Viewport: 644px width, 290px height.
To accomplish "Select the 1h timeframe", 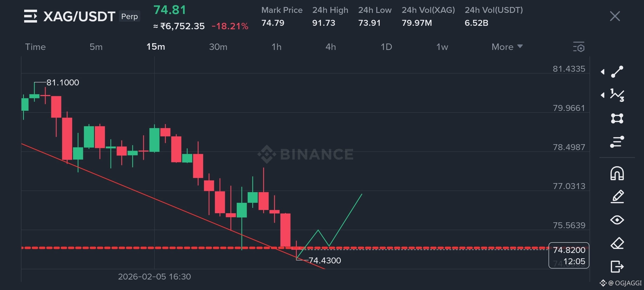I will (276, 47).
